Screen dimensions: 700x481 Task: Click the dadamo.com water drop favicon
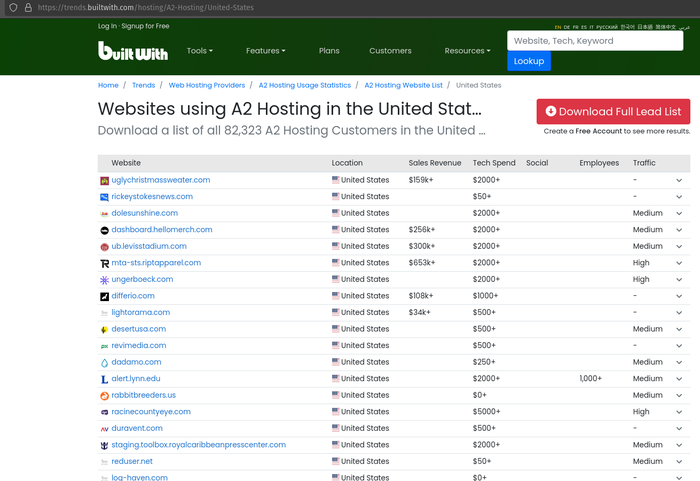click(104, 362)
